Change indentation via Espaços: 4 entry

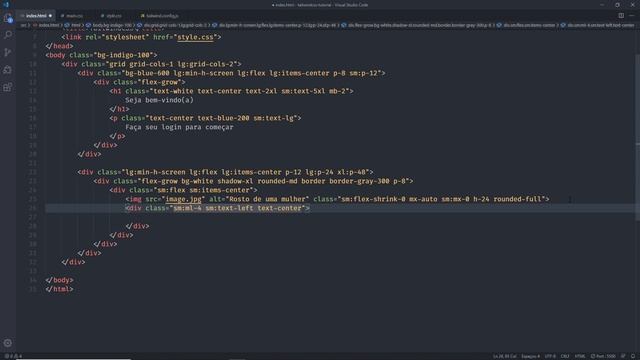click(530, 356)
